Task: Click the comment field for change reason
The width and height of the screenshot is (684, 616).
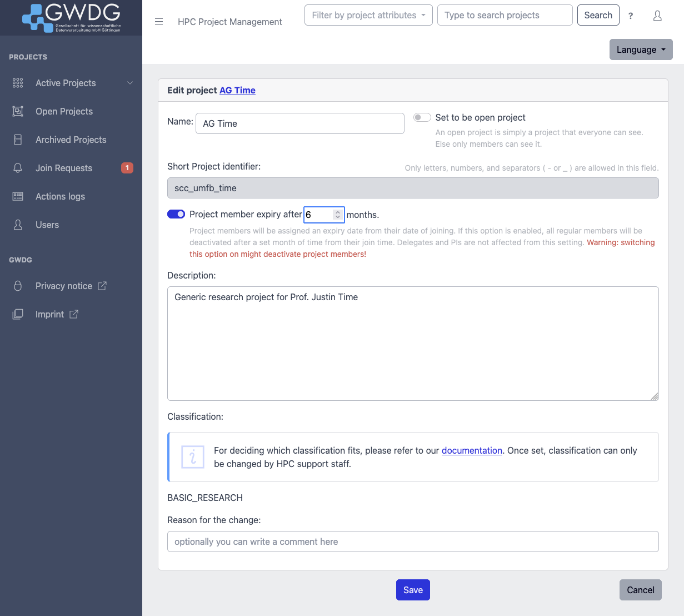Action: 413,541
